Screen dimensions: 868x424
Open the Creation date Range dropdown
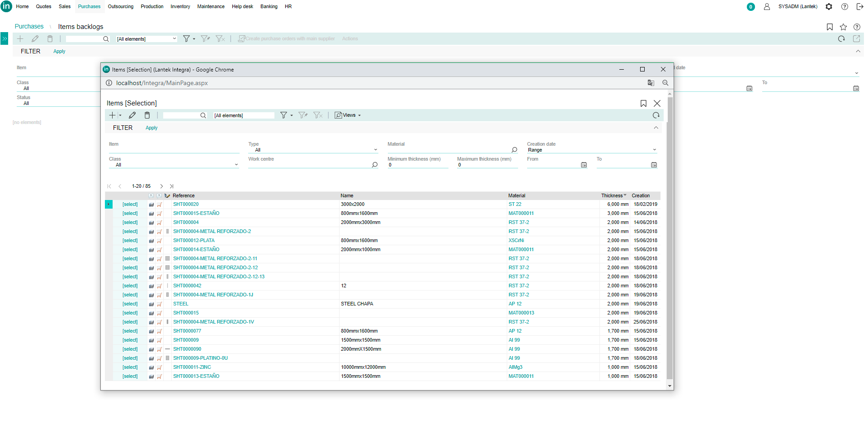654,150
